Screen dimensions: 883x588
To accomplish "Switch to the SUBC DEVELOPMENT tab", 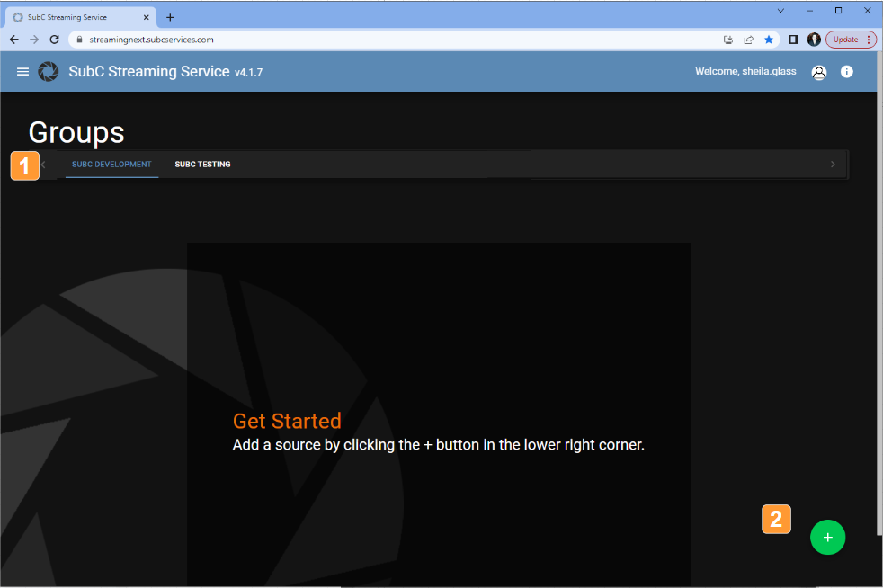I will [111, 165].
